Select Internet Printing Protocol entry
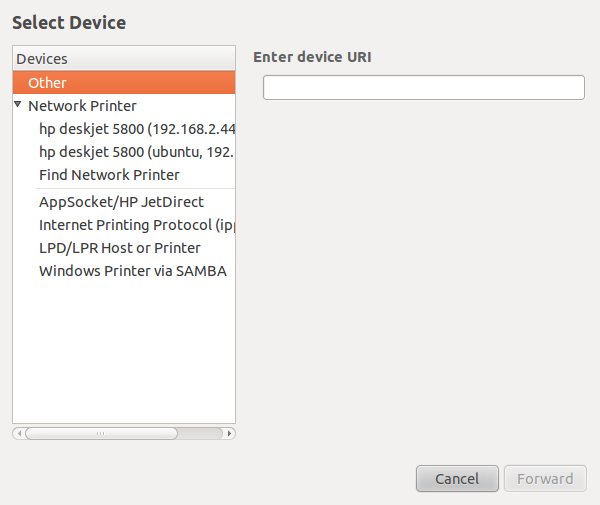The width and height of the screenshot is (600, 505). coord(136,225)
